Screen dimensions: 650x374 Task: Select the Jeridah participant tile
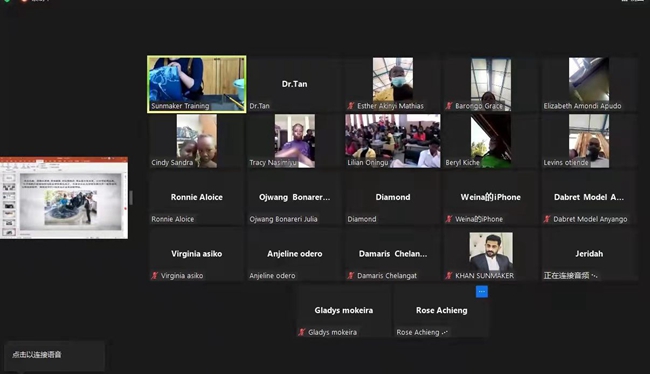589,254
